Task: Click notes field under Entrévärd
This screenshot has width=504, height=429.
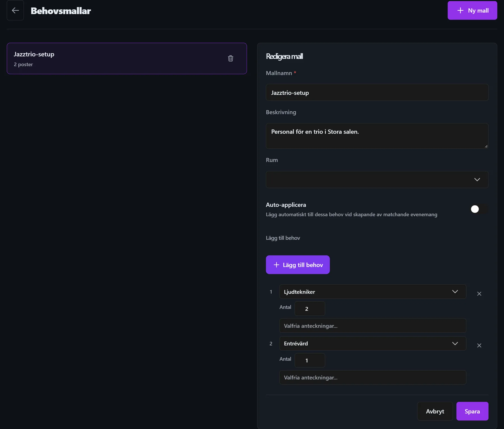Action: [373, 378]
